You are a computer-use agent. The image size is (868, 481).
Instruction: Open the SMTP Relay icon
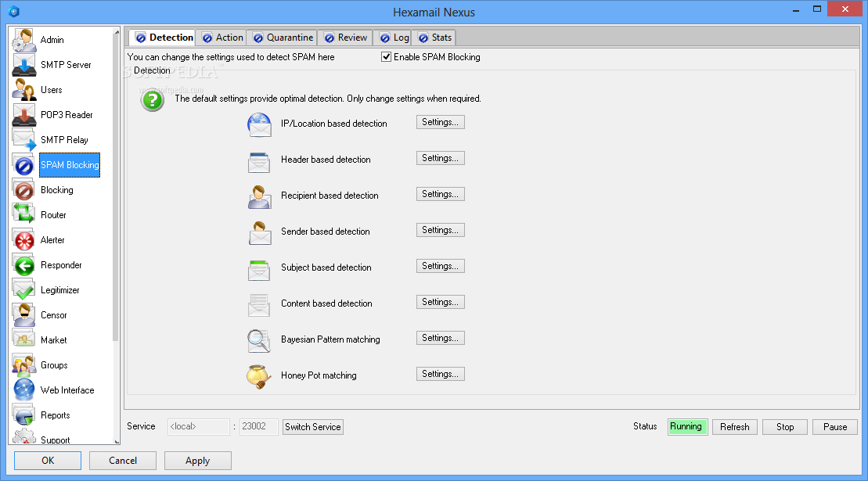point(24,140)
